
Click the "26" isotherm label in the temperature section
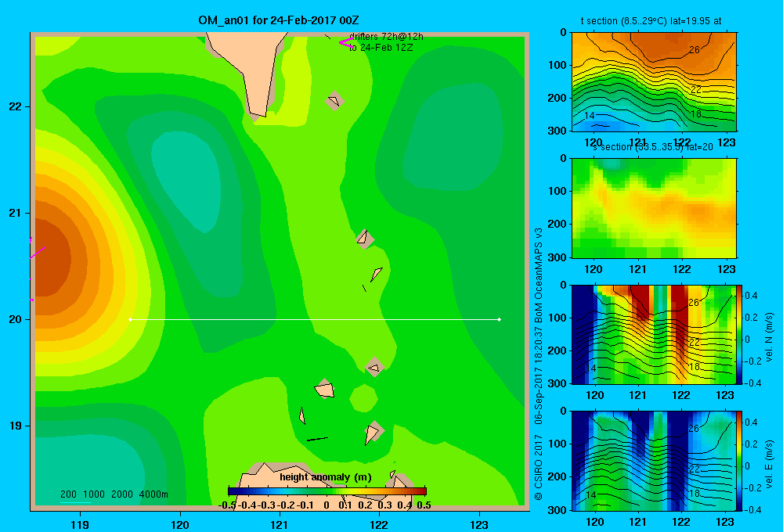(694, 50)
